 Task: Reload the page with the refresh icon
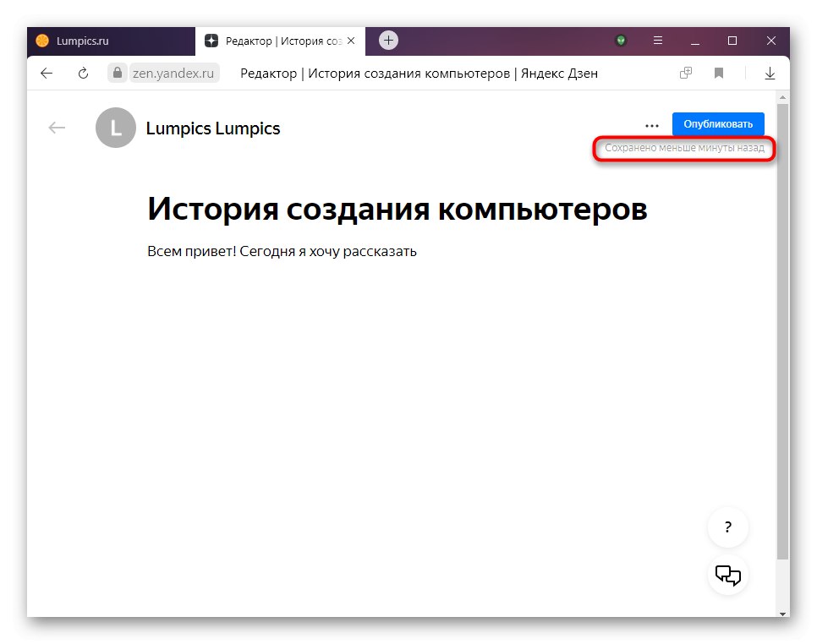(82, 73)
